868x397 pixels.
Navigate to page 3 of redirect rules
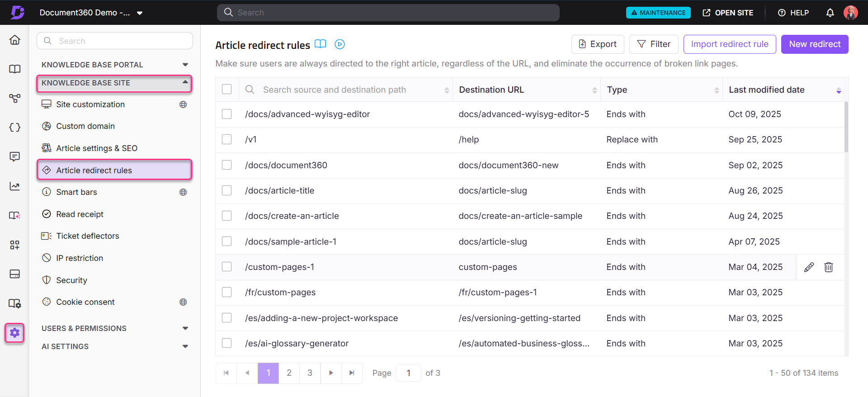310,373
